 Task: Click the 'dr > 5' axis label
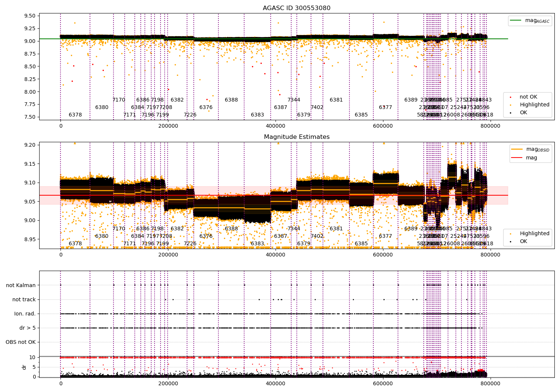point(28,328)
